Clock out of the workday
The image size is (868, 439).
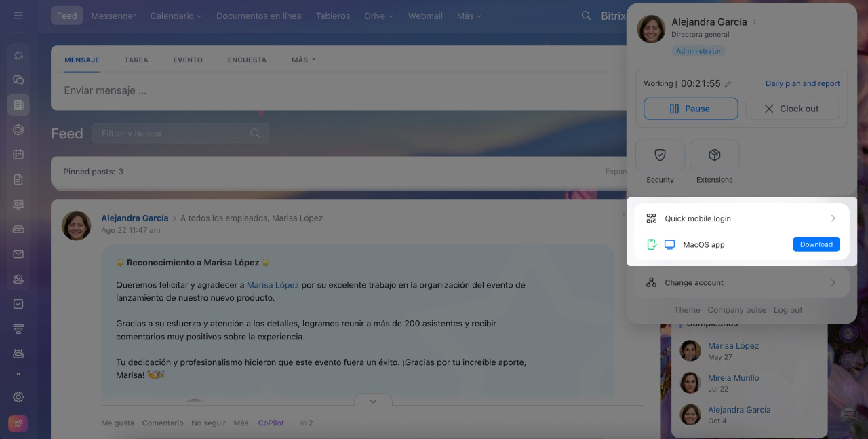pos(792,109)
